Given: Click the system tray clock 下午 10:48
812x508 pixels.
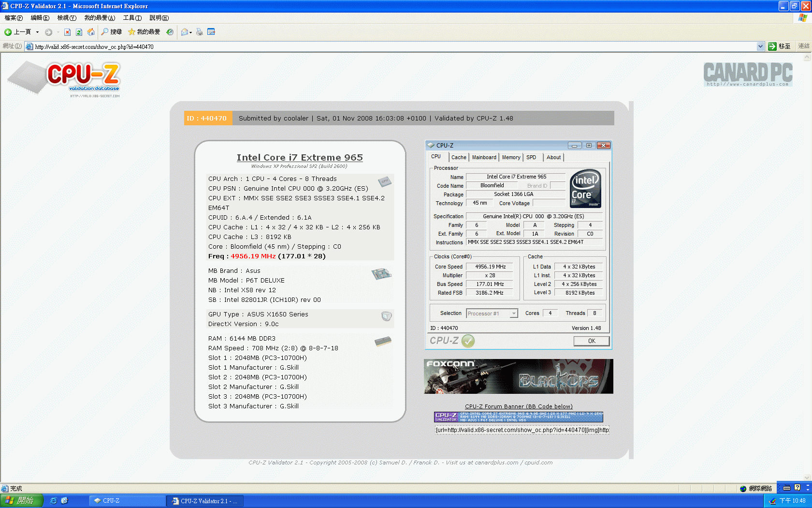Looking at the screenshot, I should coord(793,501).
